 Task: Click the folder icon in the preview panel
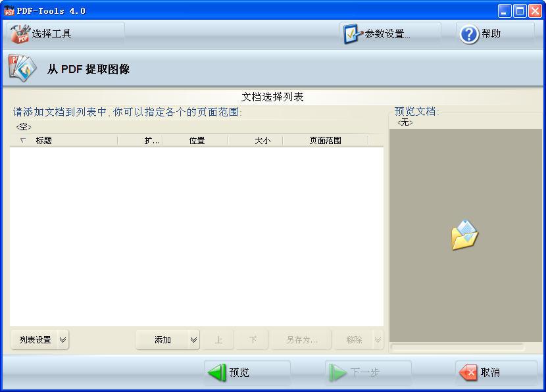pos(464,235)
